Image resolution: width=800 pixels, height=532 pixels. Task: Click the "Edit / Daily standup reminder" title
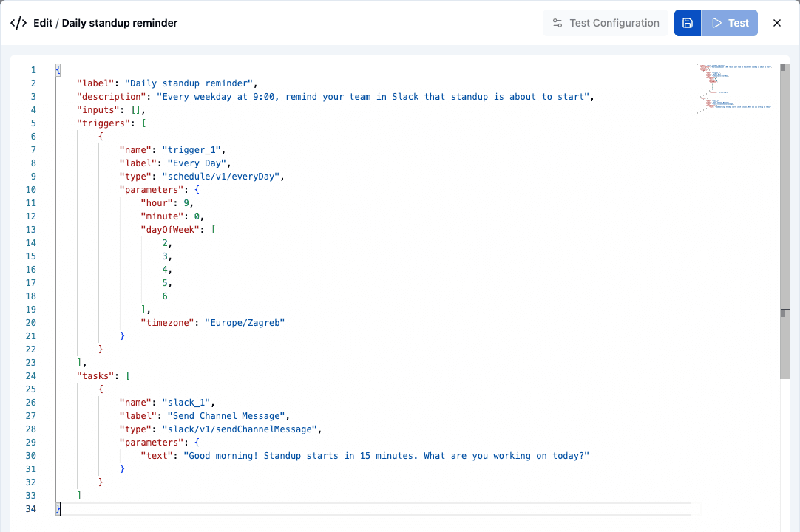[106, 23]
